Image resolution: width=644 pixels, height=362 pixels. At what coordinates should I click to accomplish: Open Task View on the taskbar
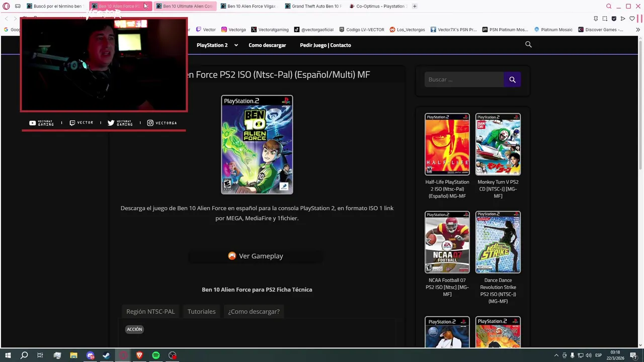point(40,355)
